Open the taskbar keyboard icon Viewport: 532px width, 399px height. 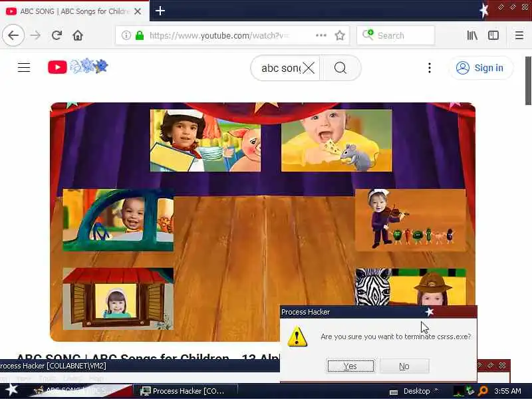394,392
